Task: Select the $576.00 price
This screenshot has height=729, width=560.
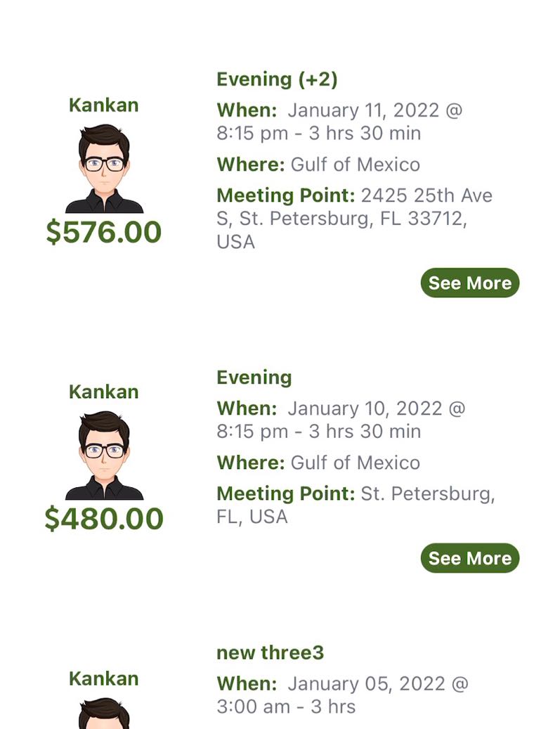Action: pos(104,232)
